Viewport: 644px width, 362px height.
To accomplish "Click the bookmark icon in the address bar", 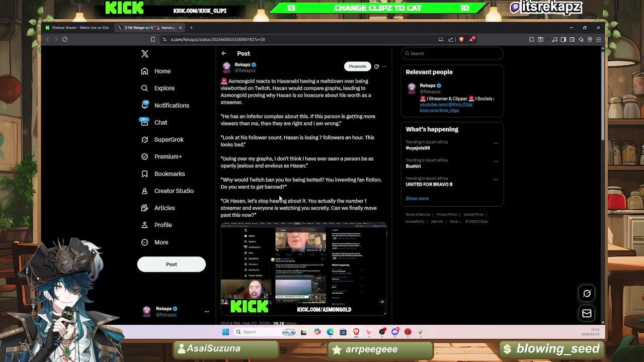I will tap(153, 39).
